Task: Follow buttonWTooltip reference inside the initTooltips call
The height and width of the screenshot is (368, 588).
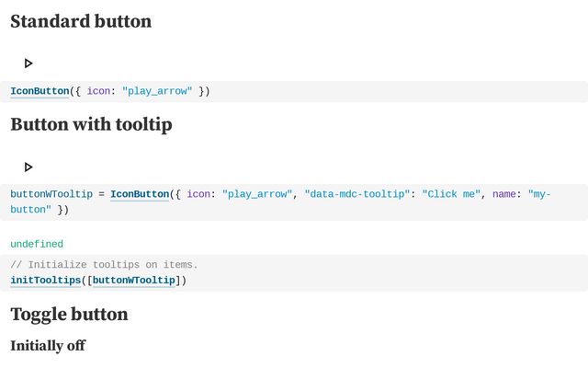Action: (134, 280)
